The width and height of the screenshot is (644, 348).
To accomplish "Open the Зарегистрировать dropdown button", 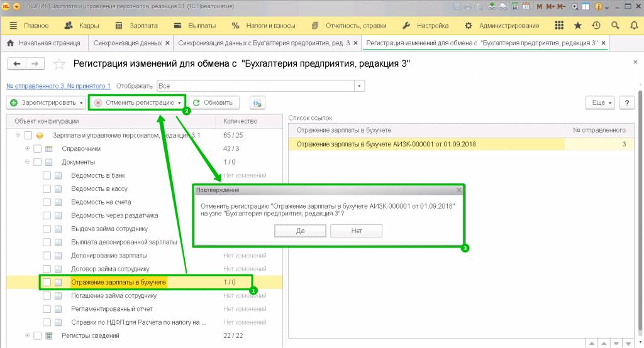I will coord(45,102).
